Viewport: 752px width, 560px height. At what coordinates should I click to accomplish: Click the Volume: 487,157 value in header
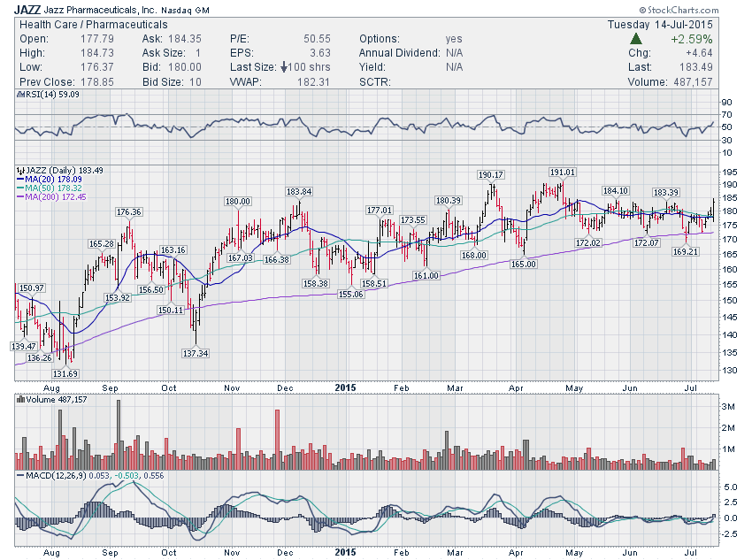pos(693,82)
